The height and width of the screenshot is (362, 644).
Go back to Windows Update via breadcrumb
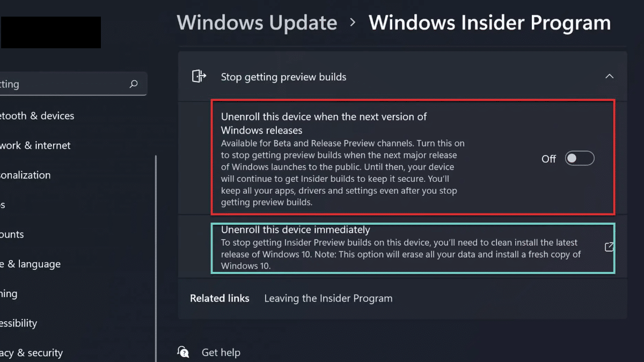click(x=257, y=23)
